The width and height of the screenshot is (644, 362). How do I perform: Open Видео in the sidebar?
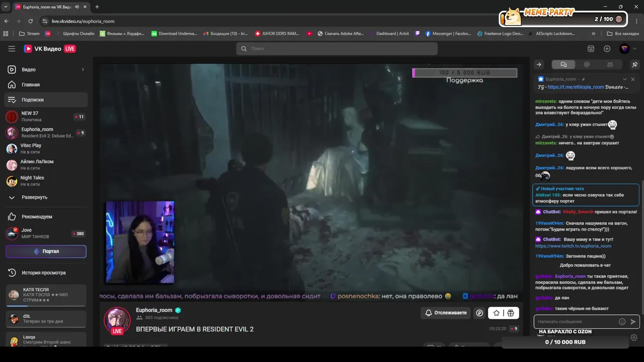tap(46, 69)
